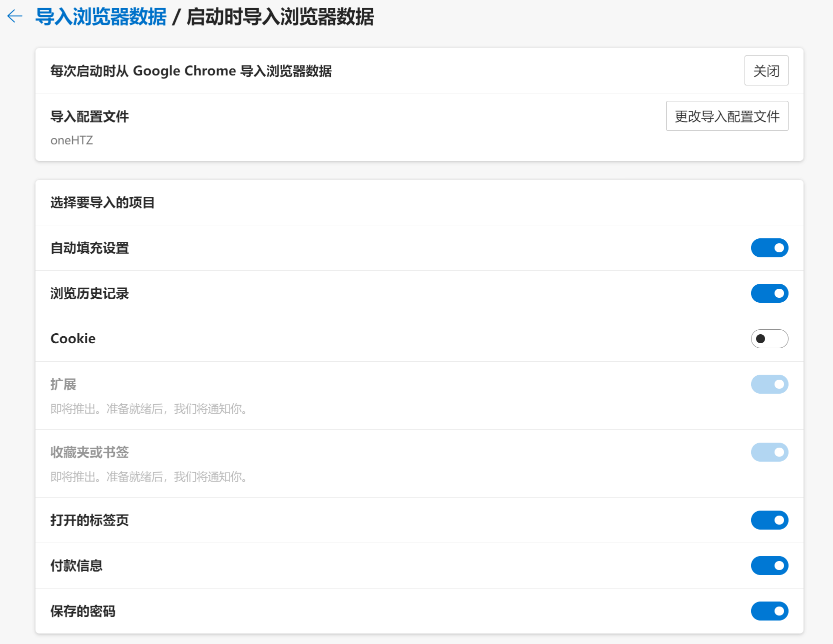This screenshot has height=644, width=833.
Task: Disable the 保存的密码 switch
Action: pyautogui.click(x=770, y=611)
